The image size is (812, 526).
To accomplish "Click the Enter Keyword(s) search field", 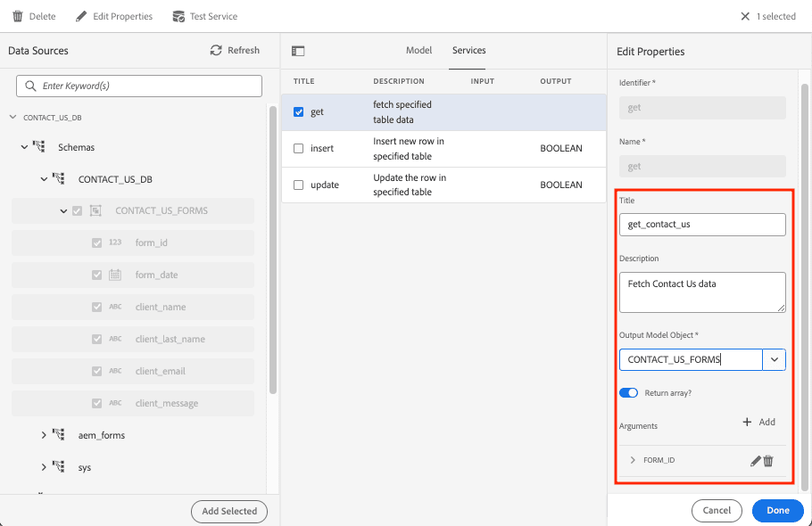I will pos(139,86).
